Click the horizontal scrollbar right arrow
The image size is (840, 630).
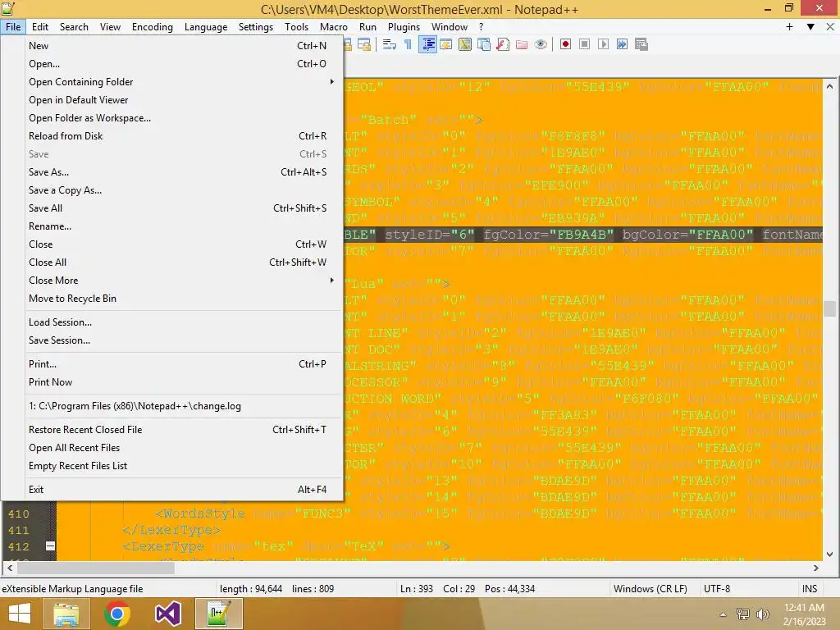pyautogui.click(x=815, y=568)
